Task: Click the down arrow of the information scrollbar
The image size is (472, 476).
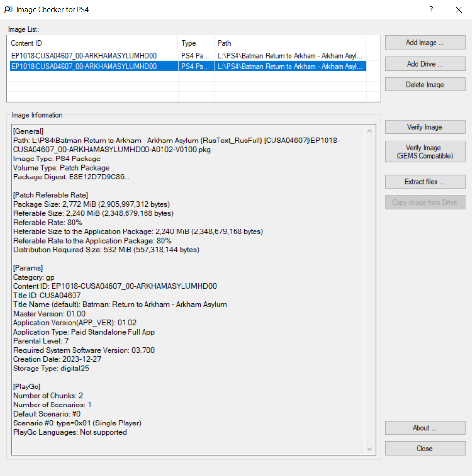Action: point(370,449)
